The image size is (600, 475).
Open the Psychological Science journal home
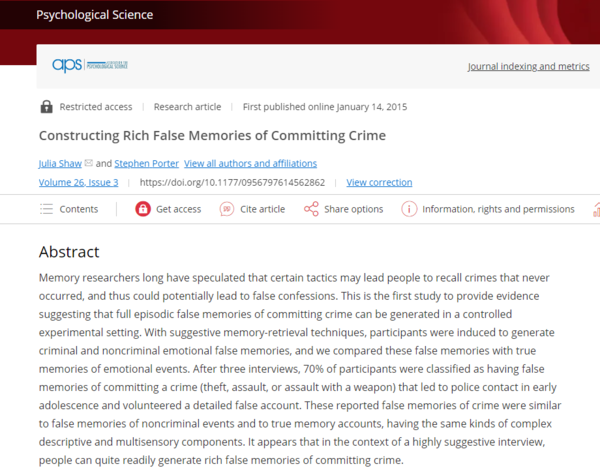94,15
